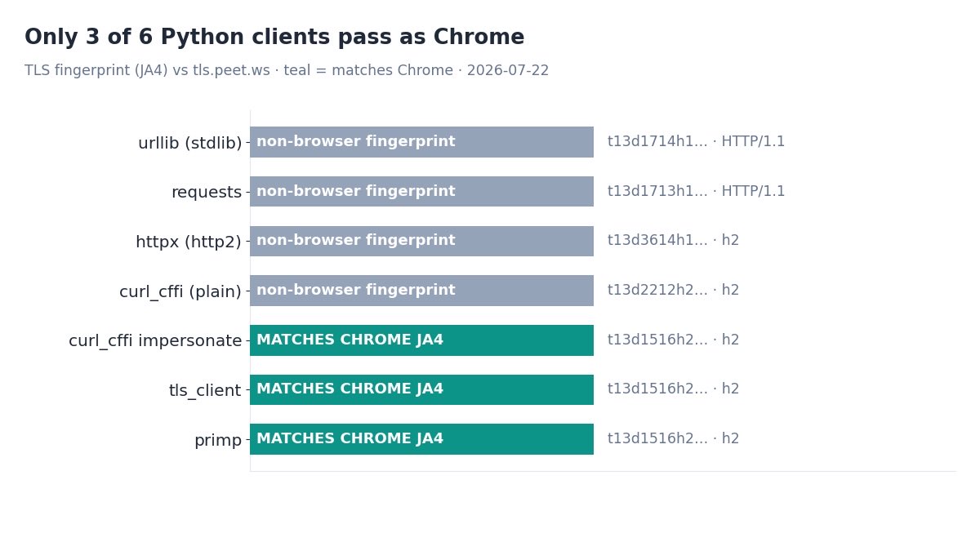This screenshot has width=980, height=551.
Task: Click the 't13d1516h2… · h2' annotation beside primp
Action: (x=673, y=439)
